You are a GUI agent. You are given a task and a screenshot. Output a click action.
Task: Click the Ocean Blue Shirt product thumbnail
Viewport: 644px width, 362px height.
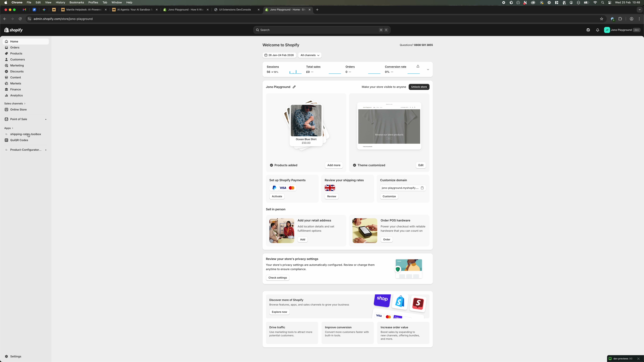[x=306, y=121]
